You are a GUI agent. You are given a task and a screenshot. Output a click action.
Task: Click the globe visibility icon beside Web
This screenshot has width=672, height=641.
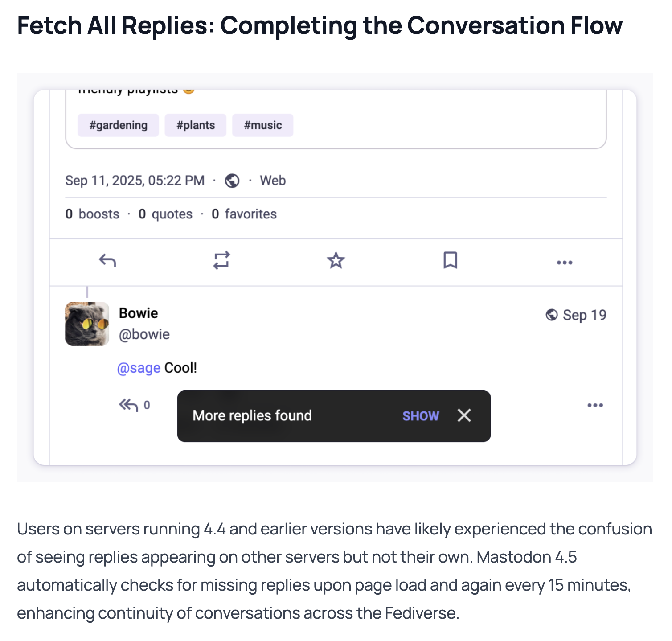[232, 181]
